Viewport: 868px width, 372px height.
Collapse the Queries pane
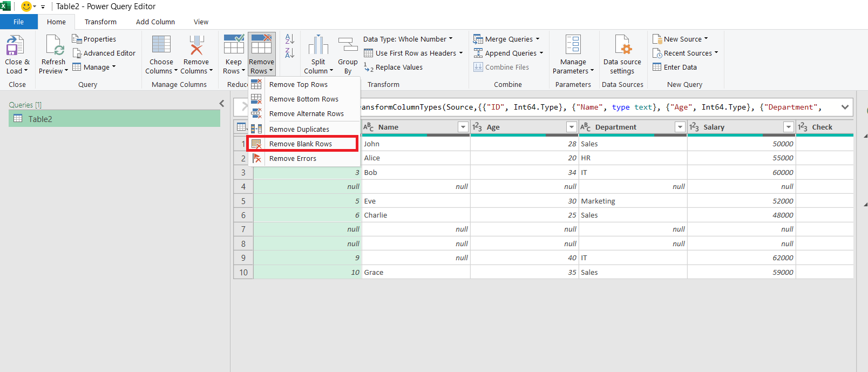tap(221, 103)
